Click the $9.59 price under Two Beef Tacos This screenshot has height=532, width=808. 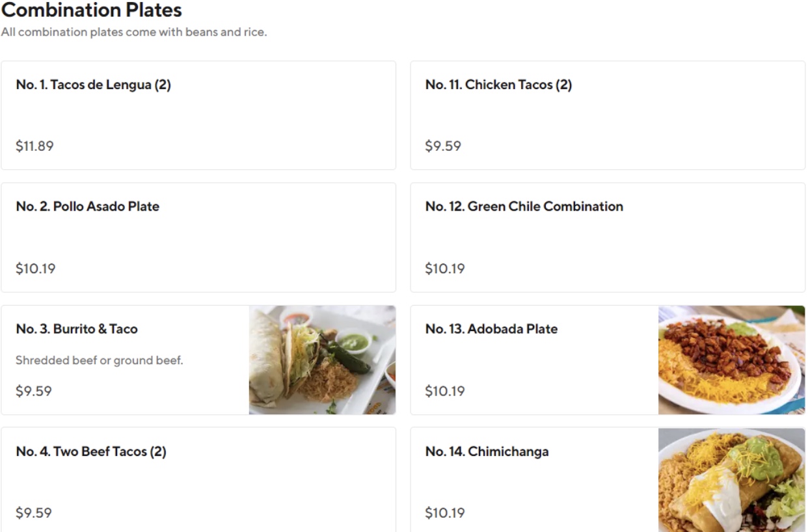coord(34,513)
